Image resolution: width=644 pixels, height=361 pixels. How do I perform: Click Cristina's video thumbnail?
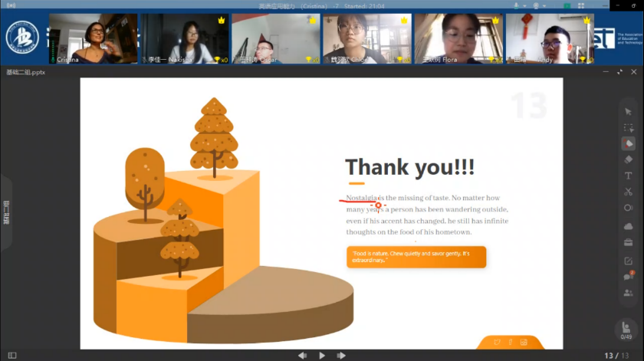tap(94, 38)
